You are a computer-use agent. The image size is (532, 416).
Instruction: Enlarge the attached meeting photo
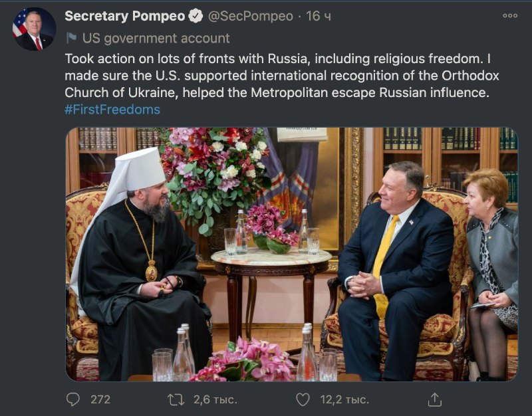click(x=292, y=255)
